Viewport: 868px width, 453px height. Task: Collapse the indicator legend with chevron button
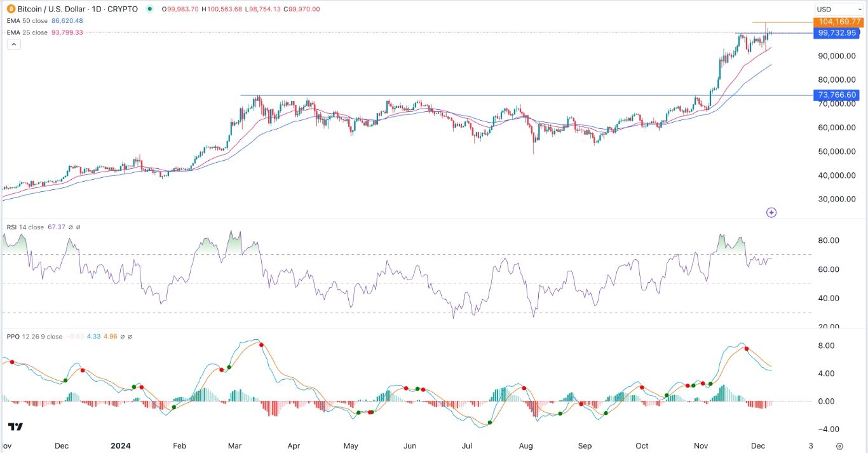tap(14, 44)
